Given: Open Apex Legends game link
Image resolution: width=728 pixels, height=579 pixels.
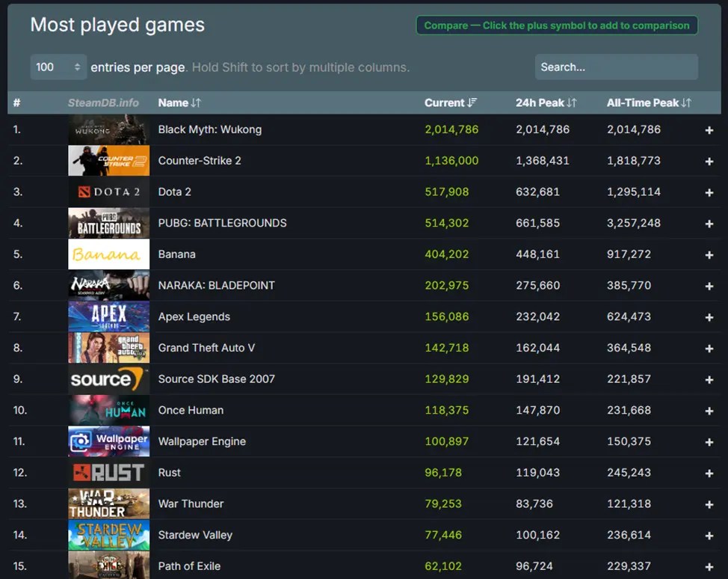Looking at the screenshot, I should click(194, 316).
